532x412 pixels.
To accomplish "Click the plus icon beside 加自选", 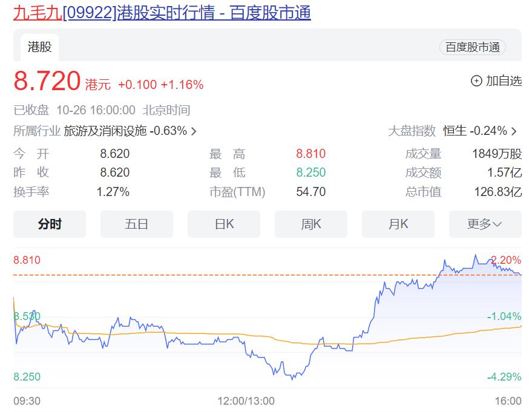I will click(476, 81).
